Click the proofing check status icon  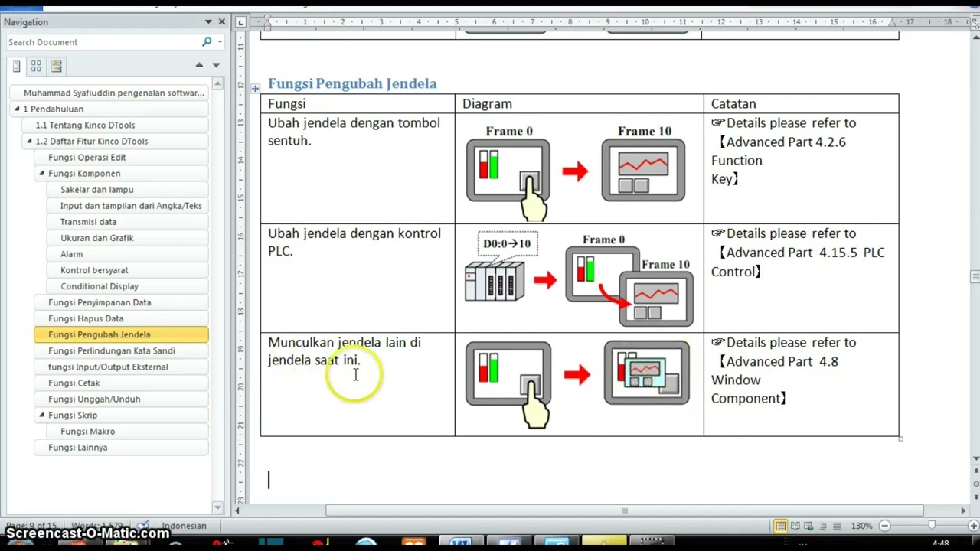coord(143,526)
